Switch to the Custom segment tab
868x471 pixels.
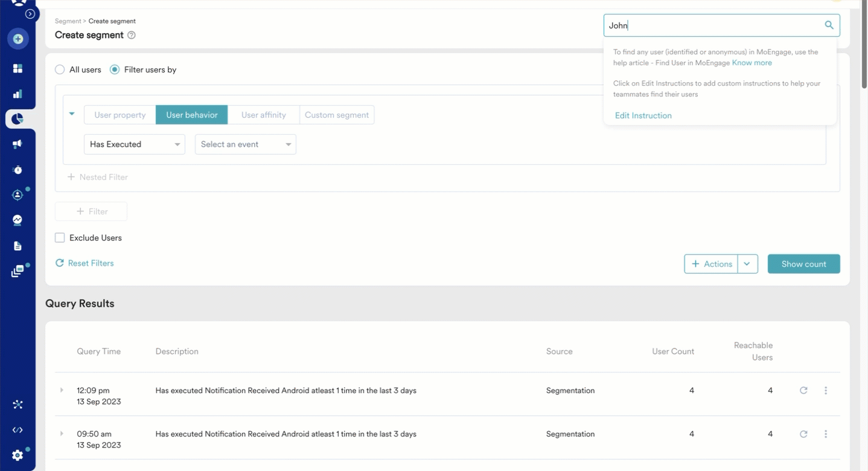click(x=337, y=115)
